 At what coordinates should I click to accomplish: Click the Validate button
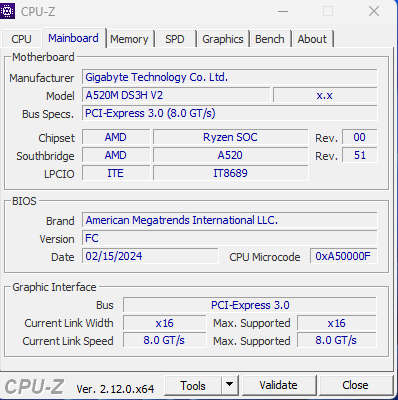[x=278, y=385]
